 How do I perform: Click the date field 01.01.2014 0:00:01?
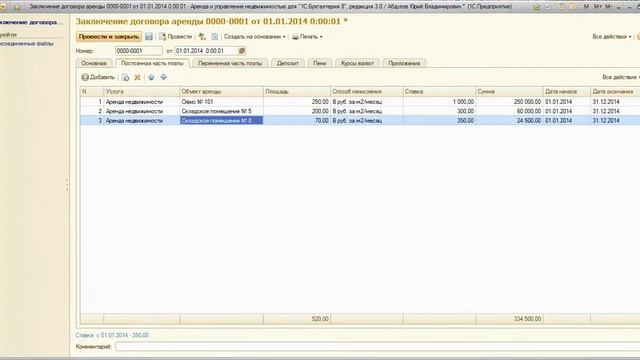[x=207, y=51]
